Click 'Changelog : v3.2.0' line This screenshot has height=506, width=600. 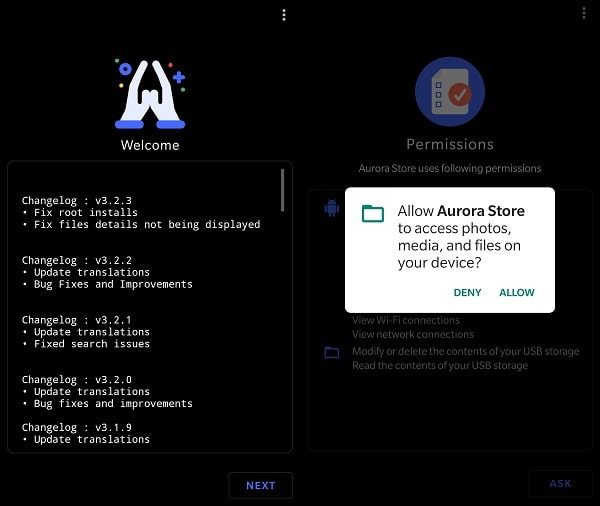click(x=77, y=380)
